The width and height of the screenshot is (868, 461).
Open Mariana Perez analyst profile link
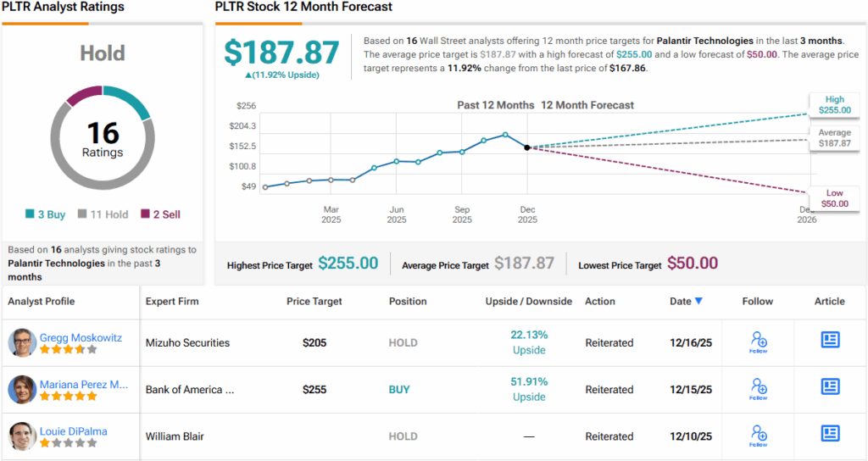point(84,384)
